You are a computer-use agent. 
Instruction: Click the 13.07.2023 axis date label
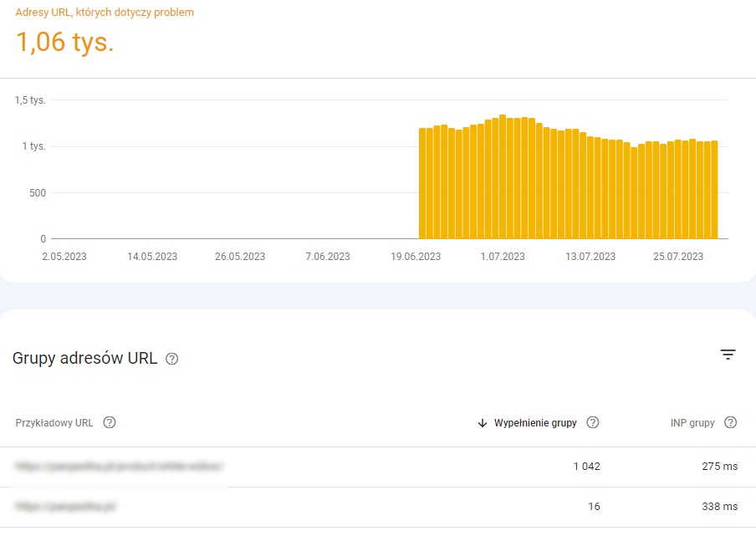590,257
